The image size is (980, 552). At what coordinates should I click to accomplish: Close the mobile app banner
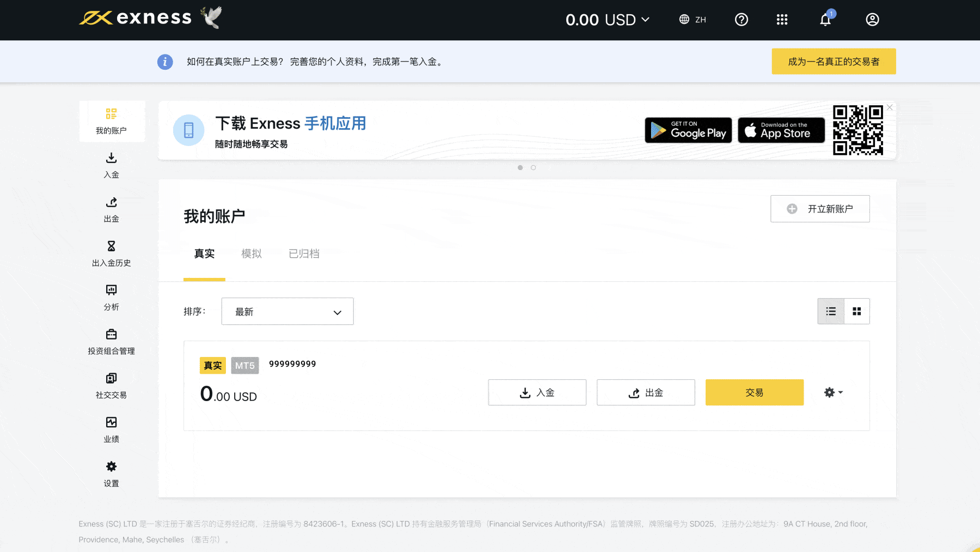tap(890, 107)
